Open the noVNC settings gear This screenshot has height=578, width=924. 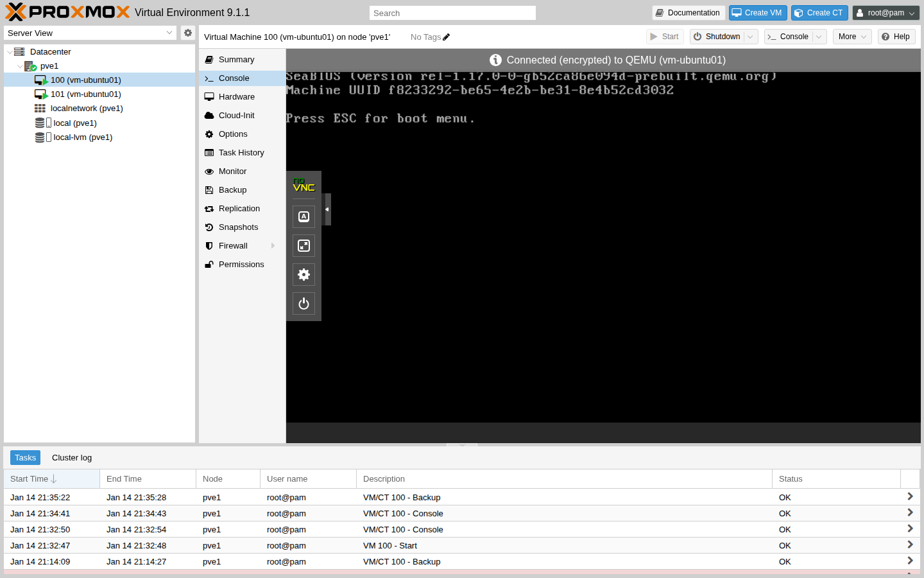[304, 274]
